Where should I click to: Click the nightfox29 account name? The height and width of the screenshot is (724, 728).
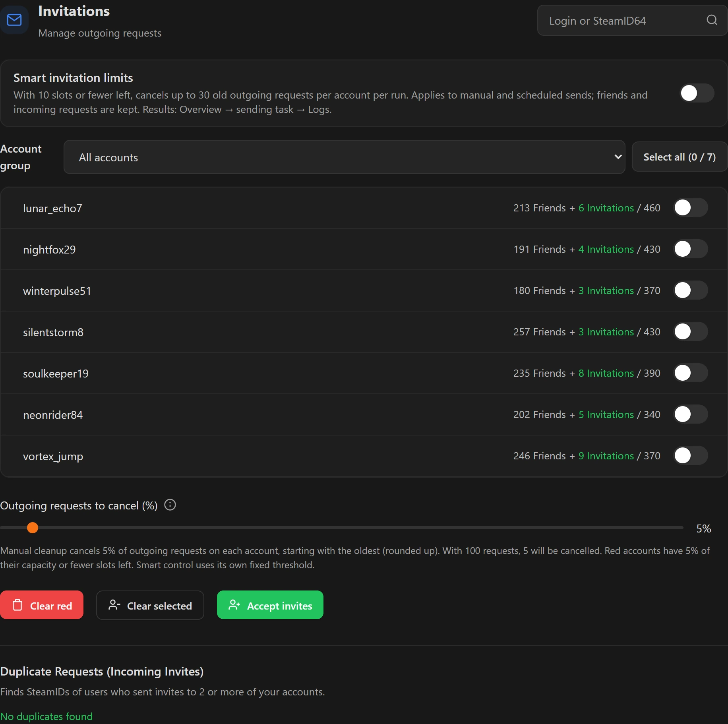point(49,250)
